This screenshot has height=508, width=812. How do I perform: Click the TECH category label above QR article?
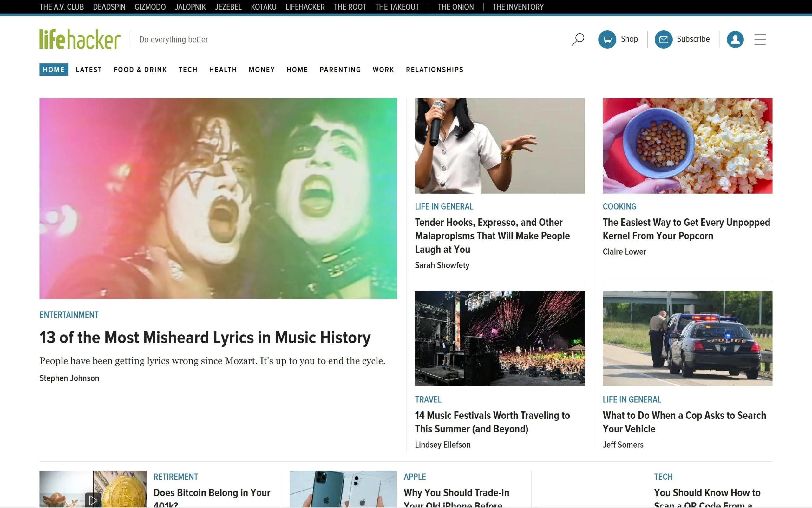point(663,477)
